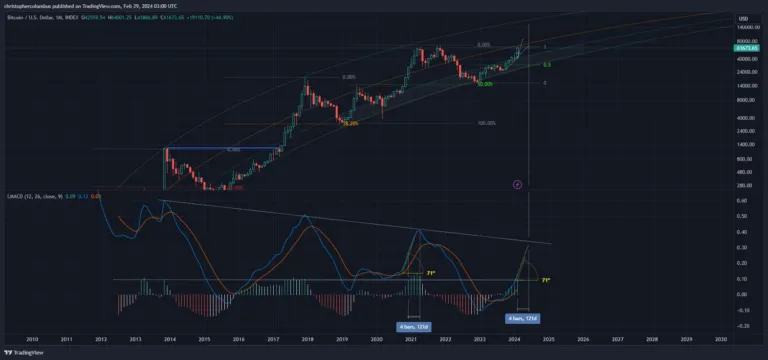
Task: Click the 140000.00 price scale label
Action: click(747, 27)
